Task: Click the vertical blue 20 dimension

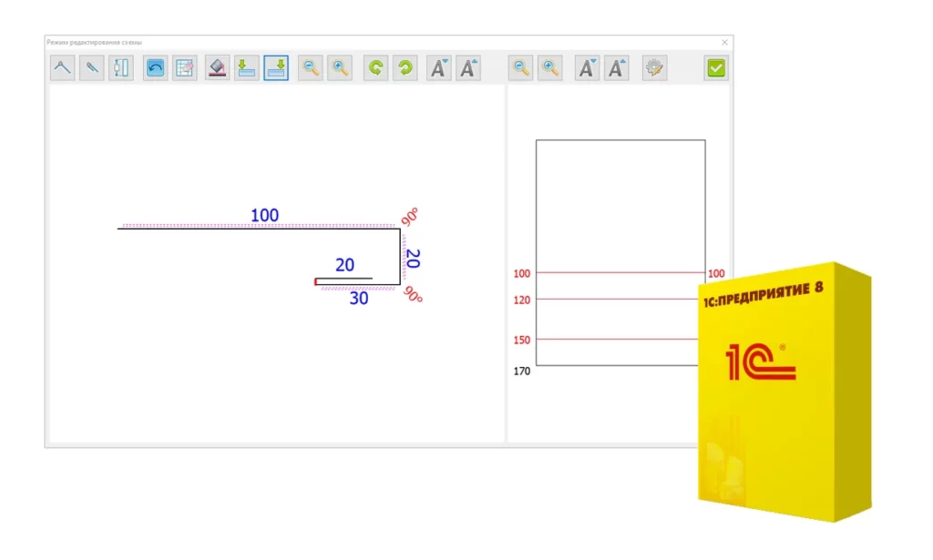Action: (x=413, y=259)
